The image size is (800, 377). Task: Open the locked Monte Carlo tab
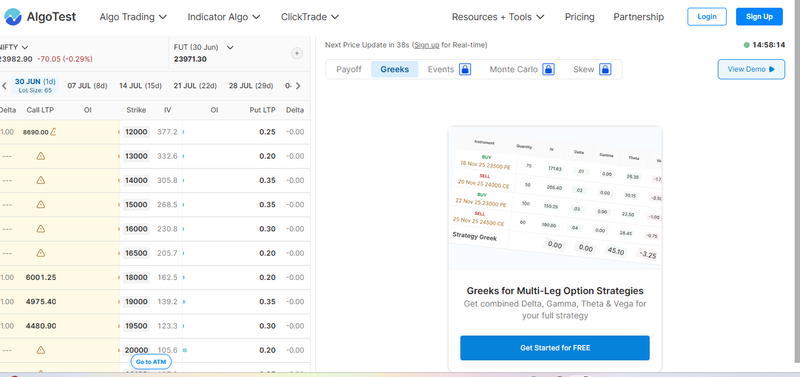[x=522, y=69]
